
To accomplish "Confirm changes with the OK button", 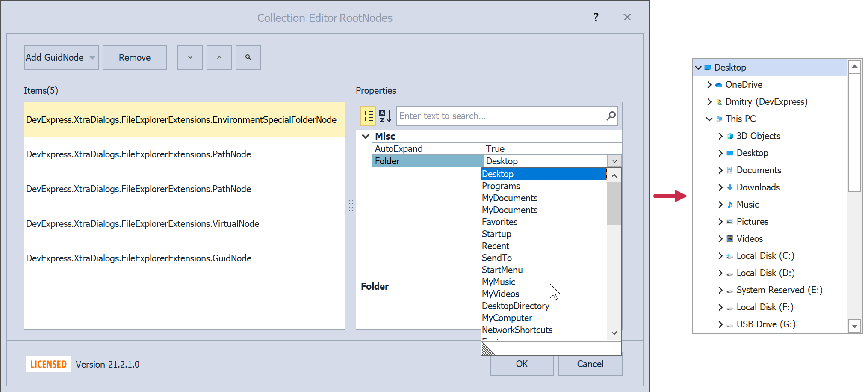I will pyautogui.click(x=521, y=364).
